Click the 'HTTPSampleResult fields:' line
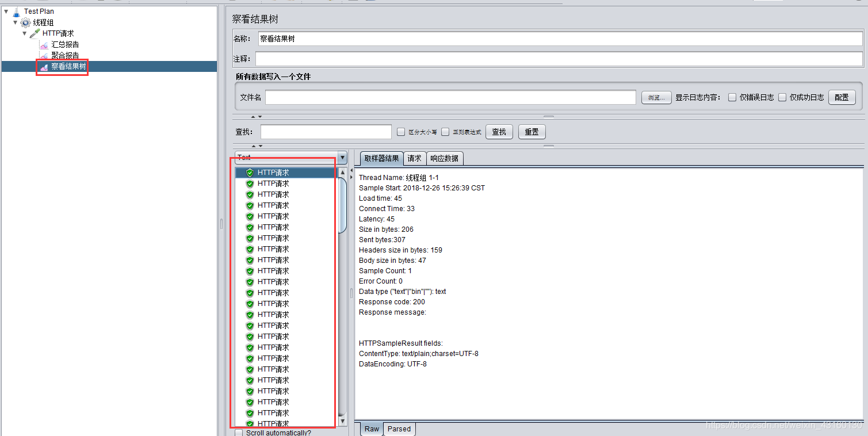This screenshot has width=868, height=436. tap(401, 343)
